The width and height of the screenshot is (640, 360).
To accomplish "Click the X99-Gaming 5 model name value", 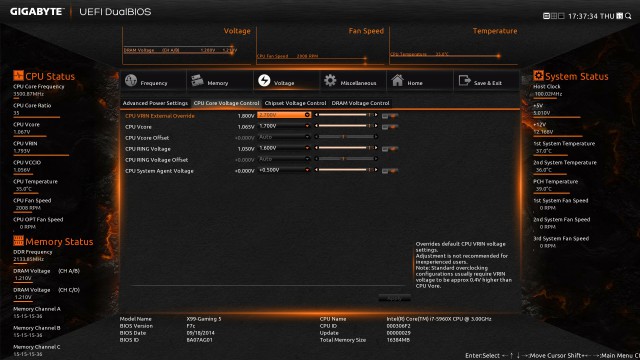I will click(x=204, y=319).
